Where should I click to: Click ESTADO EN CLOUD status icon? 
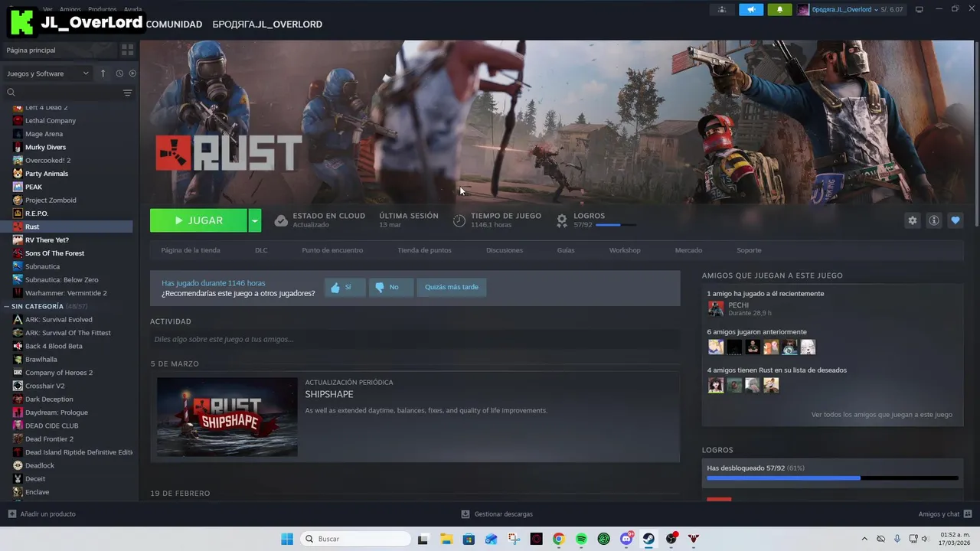281,220
